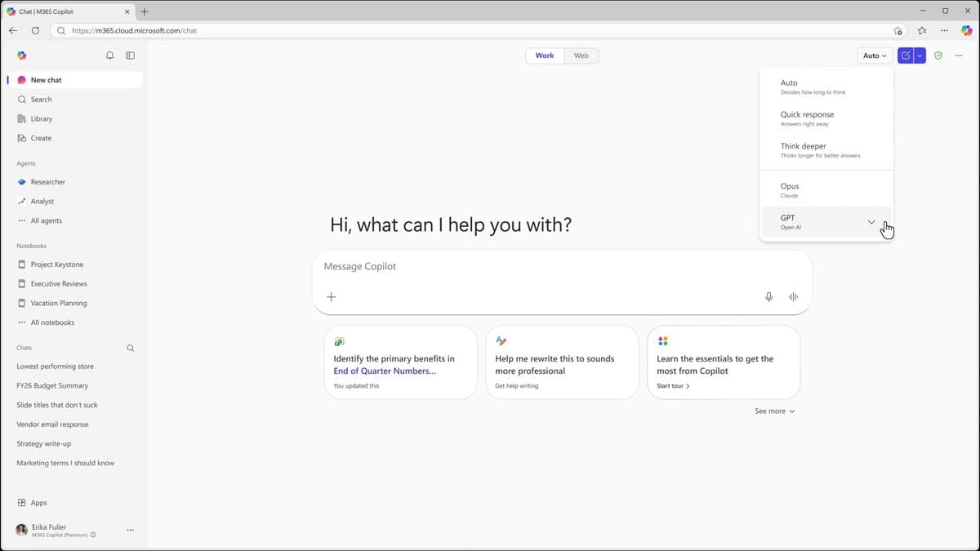Click the browser address bar
This screenshot has height=551, width=980.
(480, 30)
